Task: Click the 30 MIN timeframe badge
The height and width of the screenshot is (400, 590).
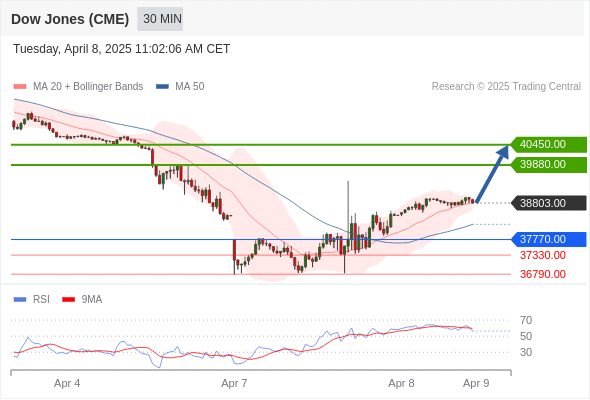Action: click(x=160, y=19)
